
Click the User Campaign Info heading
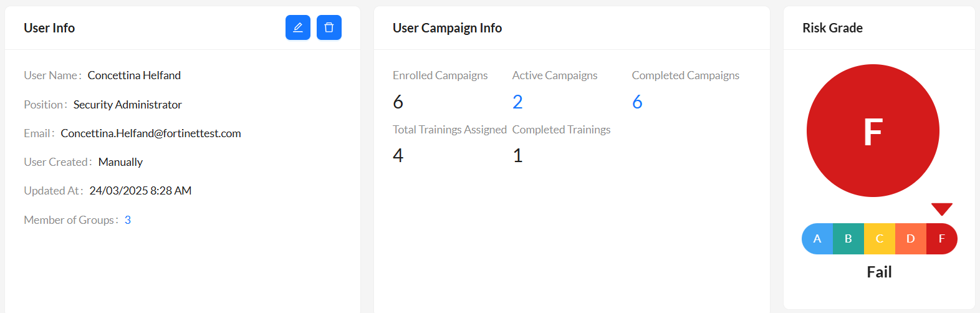pos(447,28)
